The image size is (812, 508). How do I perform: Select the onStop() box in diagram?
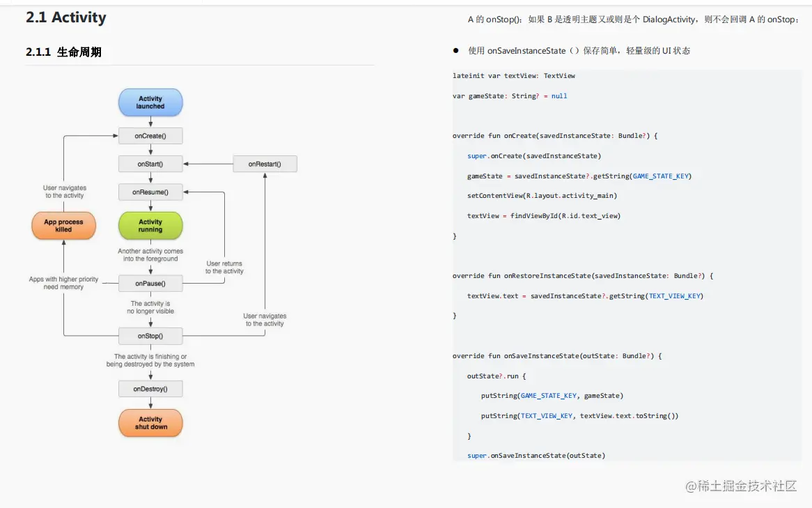[x=150, y=336]
